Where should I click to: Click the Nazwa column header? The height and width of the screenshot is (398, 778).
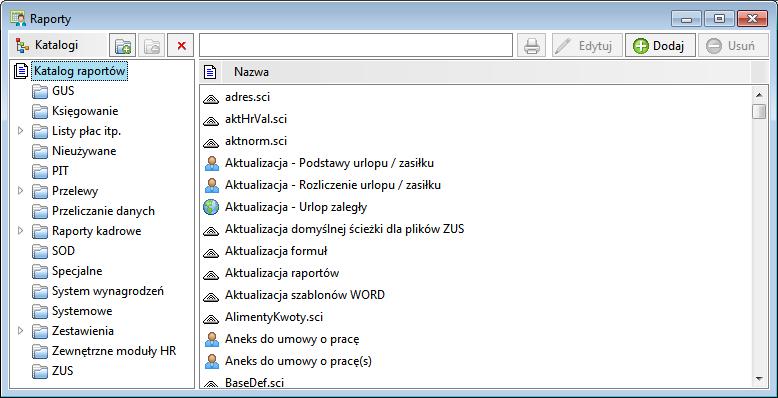252,72
